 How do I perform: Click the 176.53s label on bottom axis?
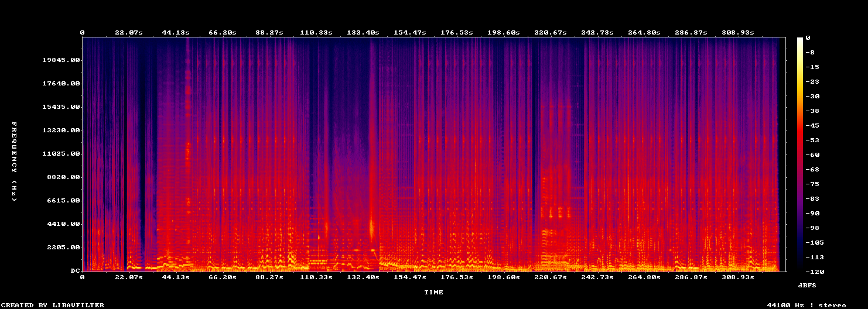[x=456, y=277]
